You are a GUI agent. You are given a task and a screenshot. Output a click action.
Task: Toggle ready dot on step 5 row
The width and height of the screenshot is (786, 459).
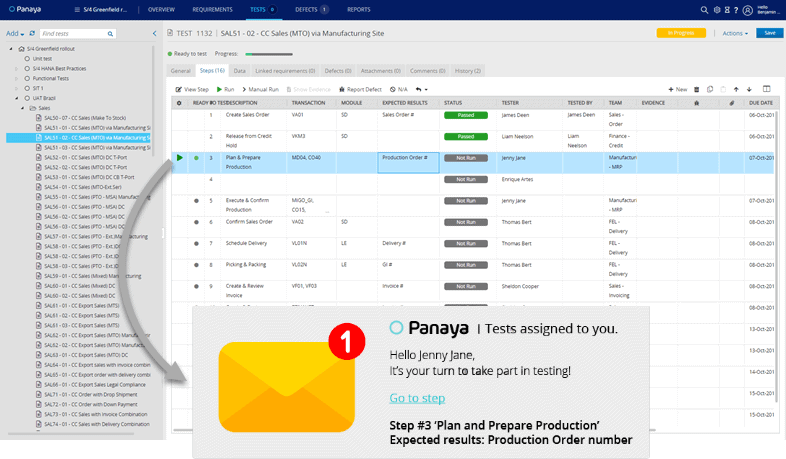196,200
